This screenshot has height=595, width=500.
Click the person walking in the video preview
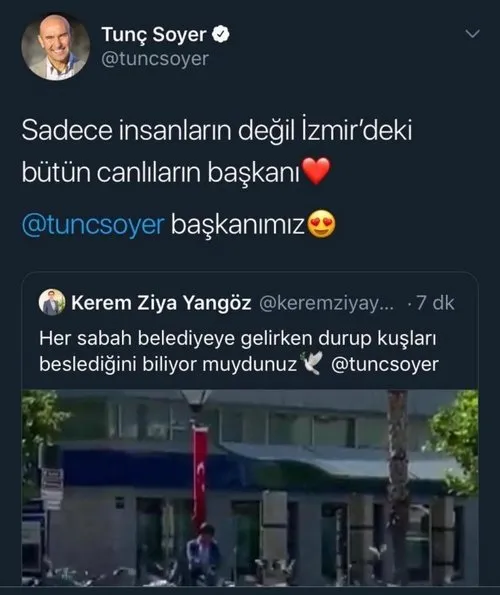[203, 554]
